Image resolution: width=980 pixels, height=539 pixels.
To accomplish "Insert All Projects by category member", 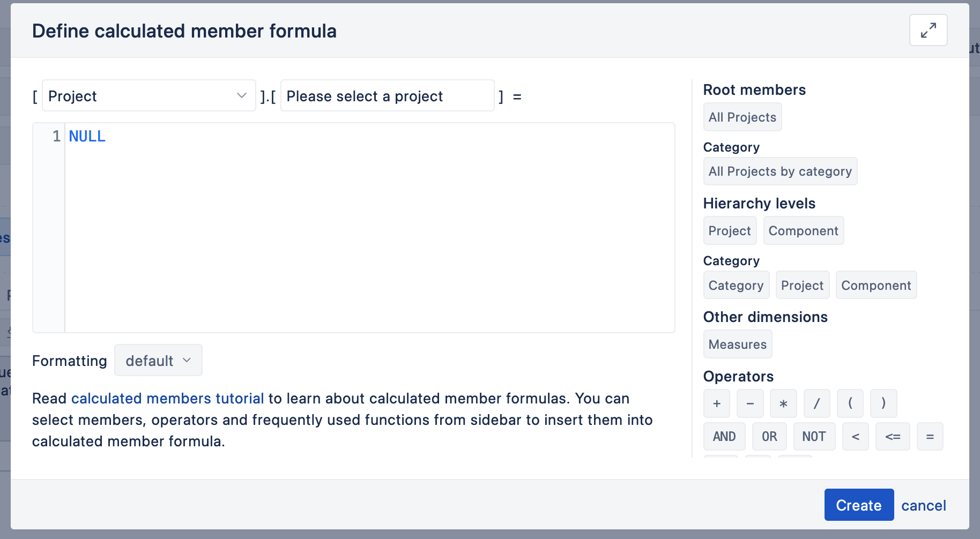I will pos(780,171).
